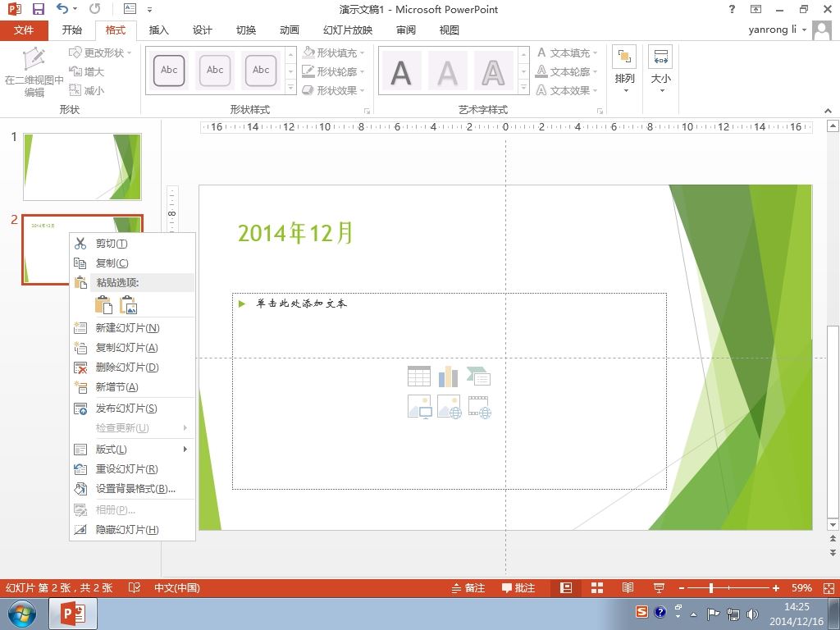Image resolution: width=840 pixels, height=630 pixels.
Task: Open Text Effects dropdown
Action: [567, 90]
